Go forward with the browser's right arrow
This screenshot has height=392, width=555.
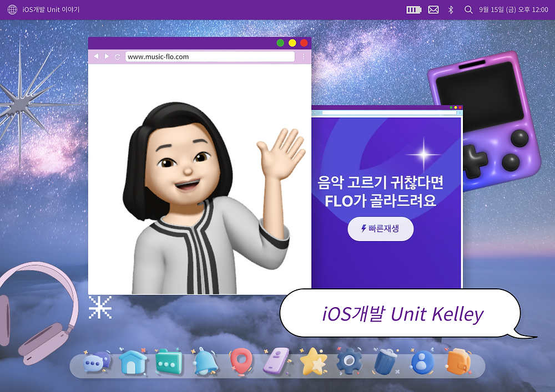click(x=107, y=56)
